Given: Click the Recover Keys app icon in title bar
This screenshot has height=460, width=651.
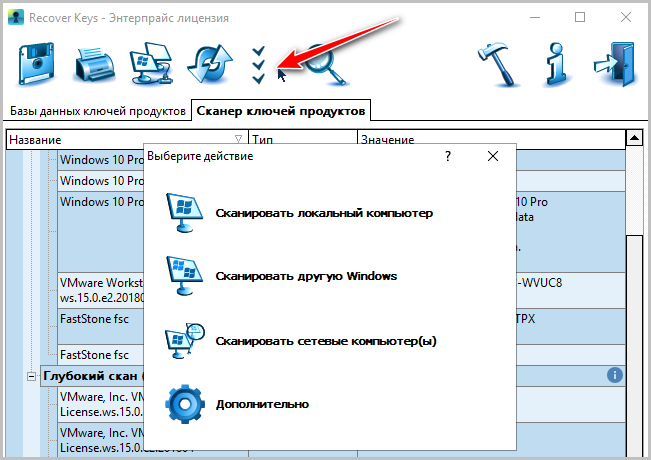Looking at the screenshot, I should click(x=16, y=18).
